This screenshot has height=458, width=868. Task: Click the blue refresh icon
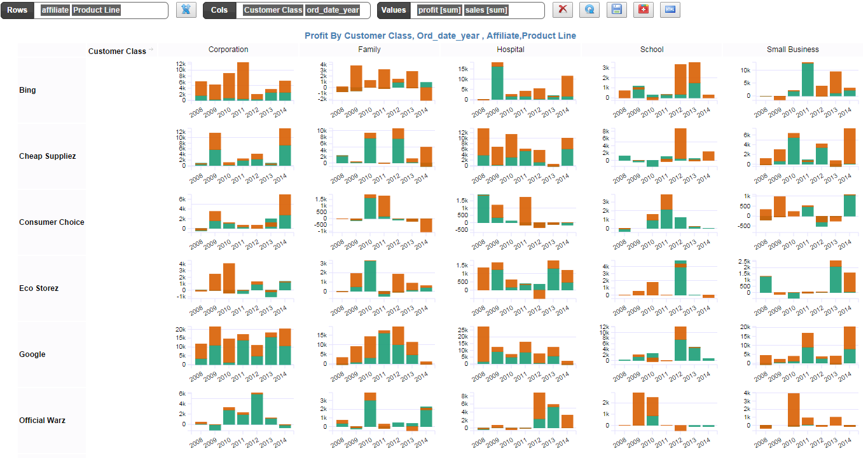click(589, 10)
